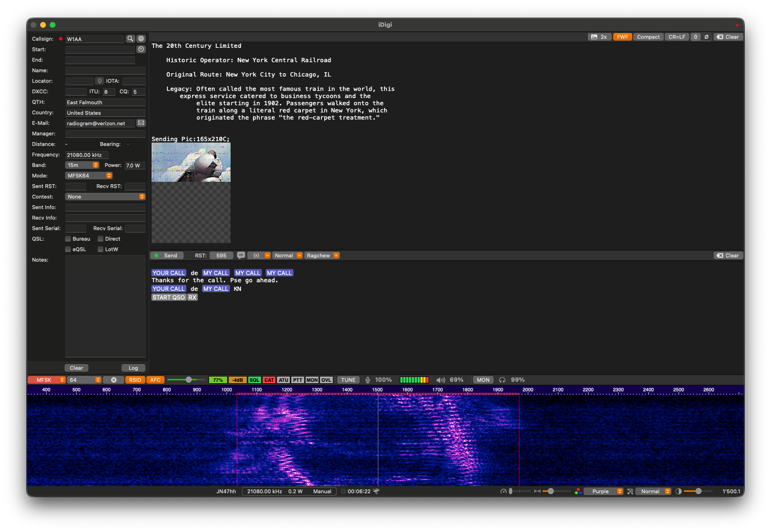Click the MON button beside the volume percentage

pos(483,380)
